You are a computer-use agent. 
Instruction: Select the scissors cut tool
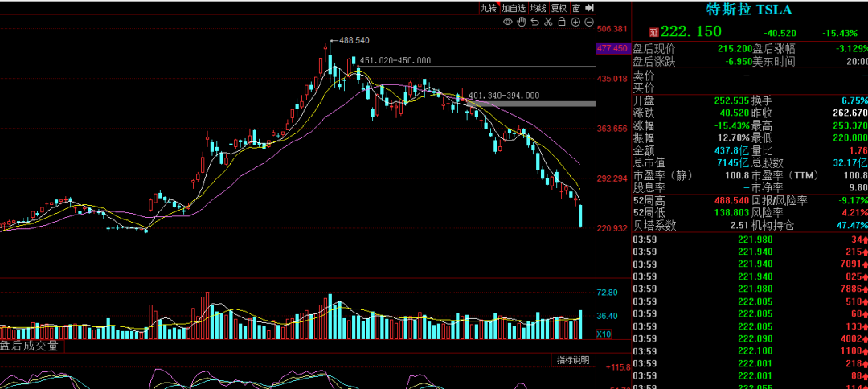(548, 22)
